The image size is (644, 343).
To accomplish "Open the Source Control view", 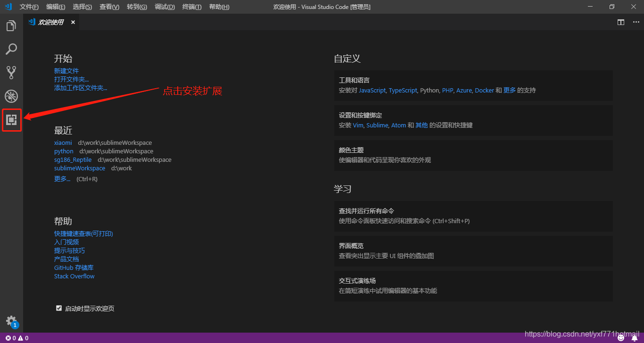I will pyautogui.click(x=11, y=72).
